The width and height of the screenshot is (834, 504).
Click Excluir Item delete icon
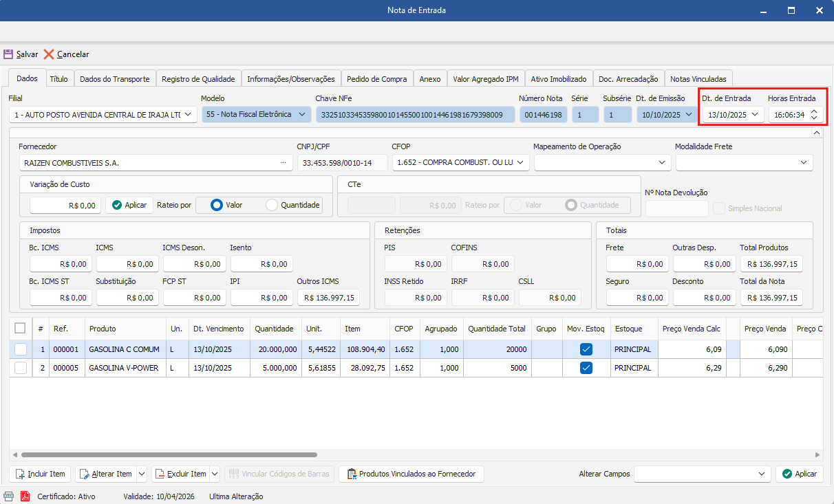coord(160,474)
